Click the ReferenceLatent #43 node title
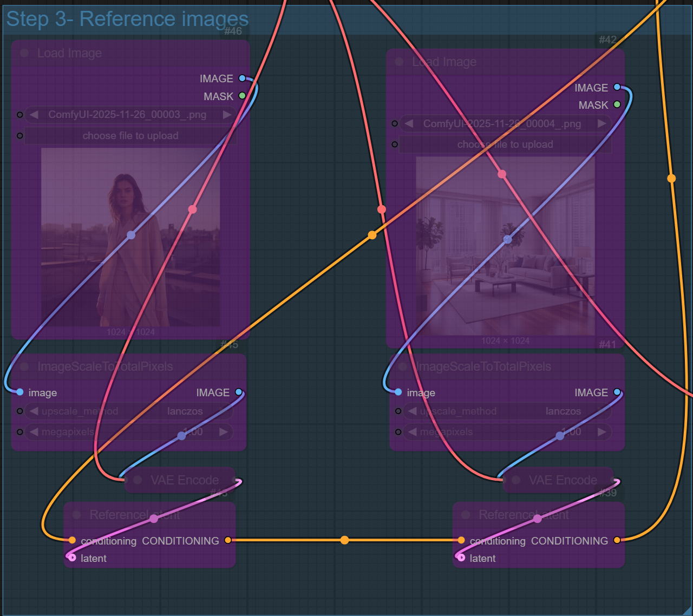The width and height of the screenshot is (693, 616). point(134,515)
